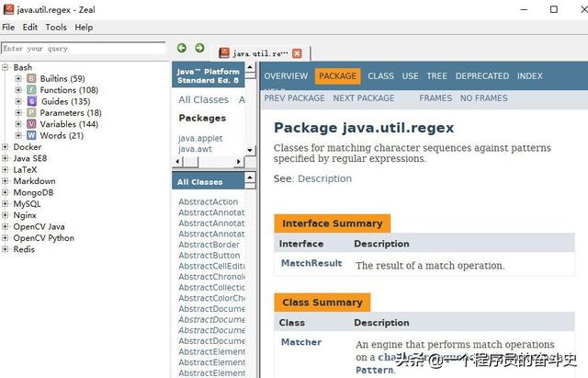Expand the Parameters (18) node
This screenshot has height=378, width=588.
click(x=18, y=112)
